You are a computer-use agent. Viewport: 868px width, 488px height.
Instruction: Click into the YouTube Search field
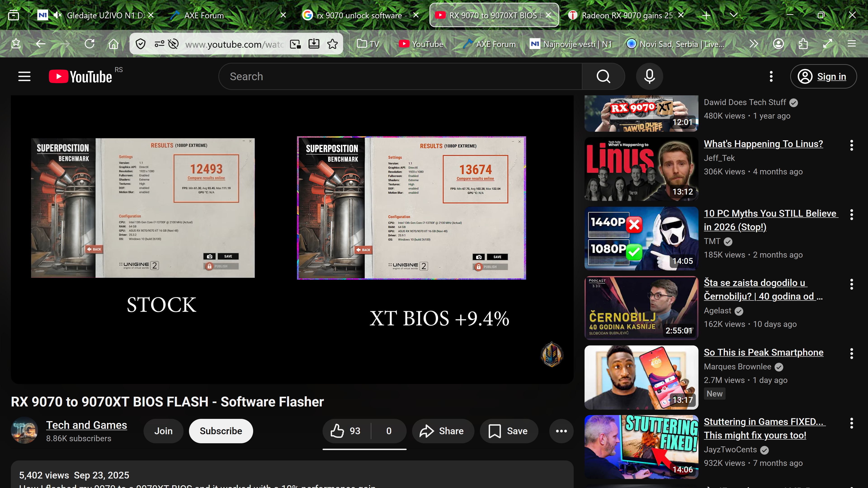pos(400,76)
